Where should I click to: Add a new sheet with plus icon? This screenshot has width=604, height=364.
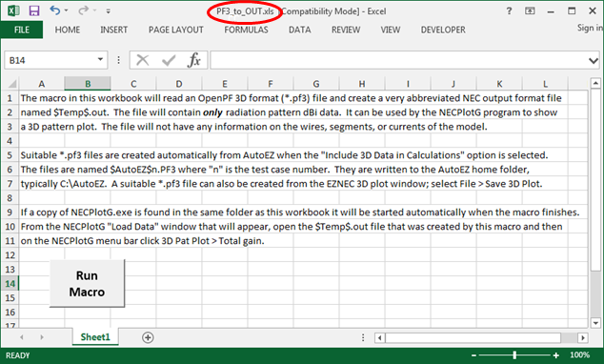pos(148,337)
